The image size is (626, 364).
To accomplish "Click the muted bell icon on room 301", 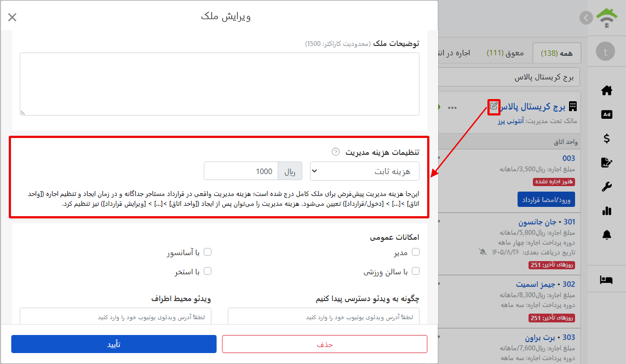I will tap(483, 252).
